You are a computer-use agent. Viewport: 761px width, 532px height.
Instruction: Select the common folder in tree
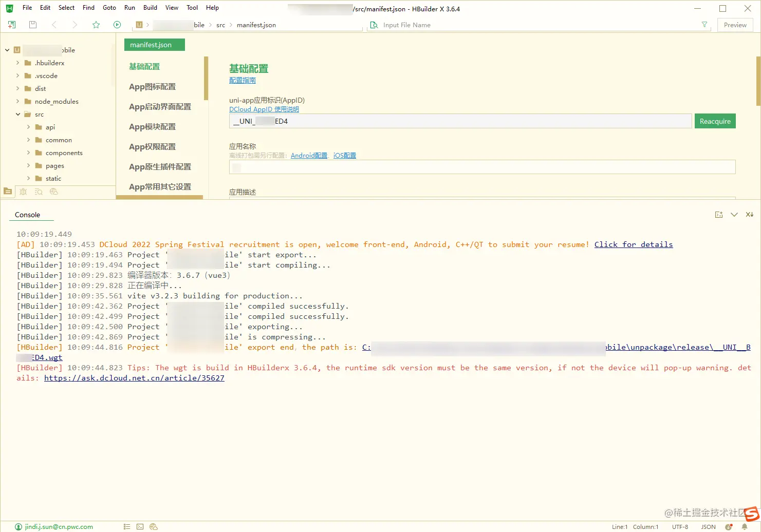[59, 140]
